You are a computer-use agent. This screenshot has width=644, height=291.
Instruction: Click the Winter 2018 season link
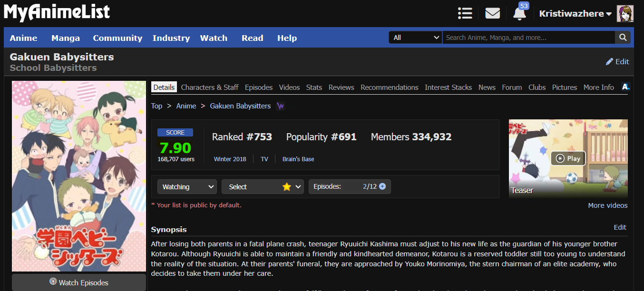[x=230, y=159]
